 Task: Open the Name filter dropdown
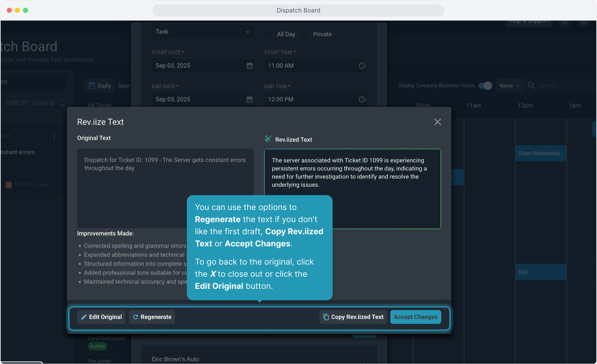(x=510, y=86)
